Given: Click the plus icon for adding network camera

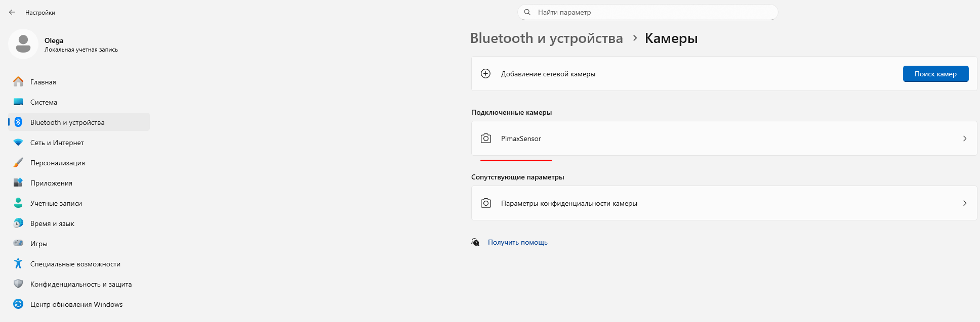Looking at the screenshot, I should pos(485,74).
